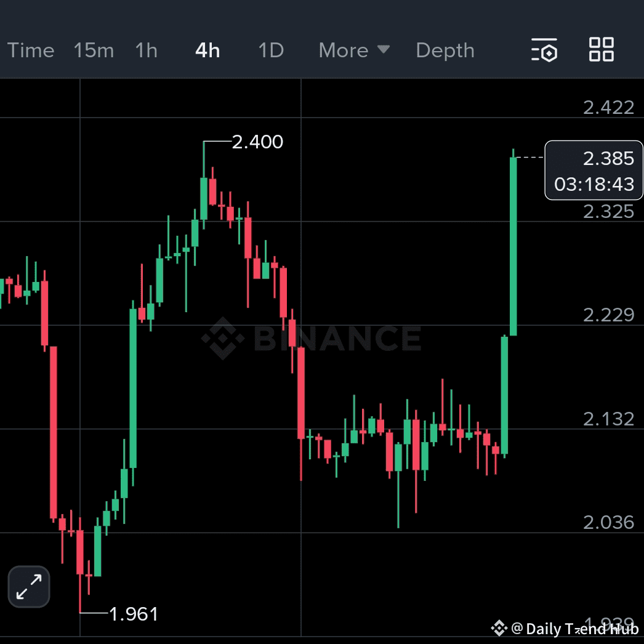This screenshot has width=644, height=644.
Task: Select the 4h timeframe tab
Action: (x=207, y=50)
